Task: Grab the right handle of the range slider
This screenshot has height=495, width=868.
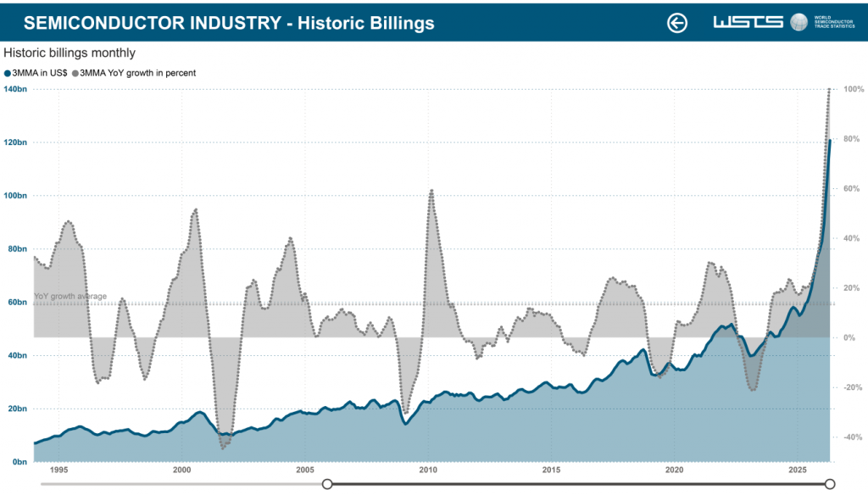Action: click(x=829, y=484)
